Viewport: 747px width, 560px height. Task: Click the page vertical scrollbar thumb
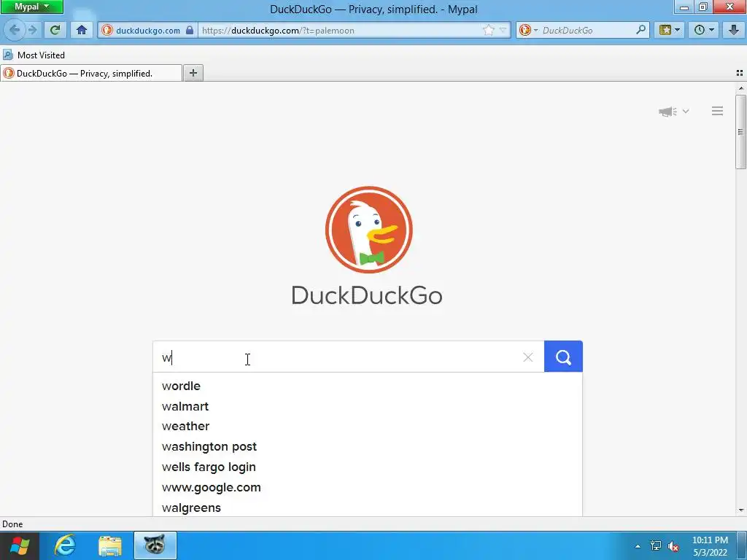740,131
